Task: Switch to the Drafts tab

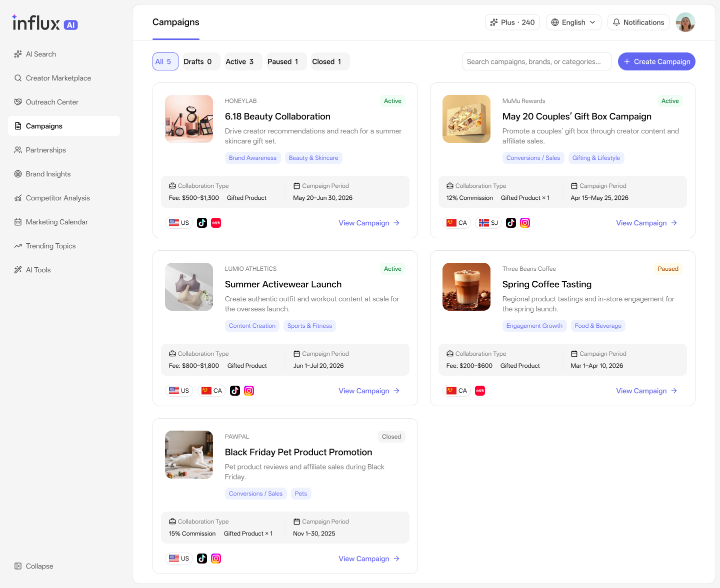Action: [200, 61]
